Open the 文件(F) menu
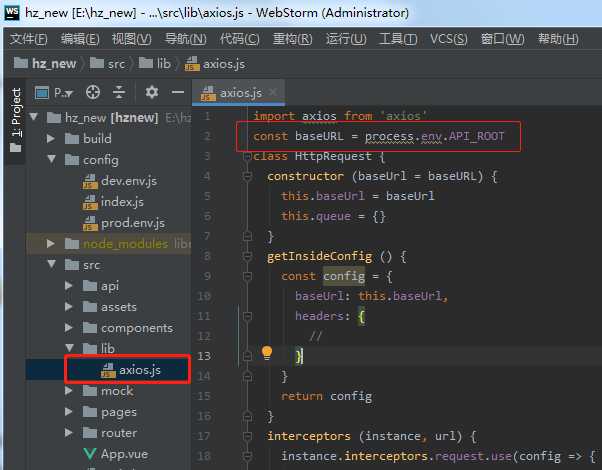The height and width of the screenshot is (470, 602). (28, 39)
